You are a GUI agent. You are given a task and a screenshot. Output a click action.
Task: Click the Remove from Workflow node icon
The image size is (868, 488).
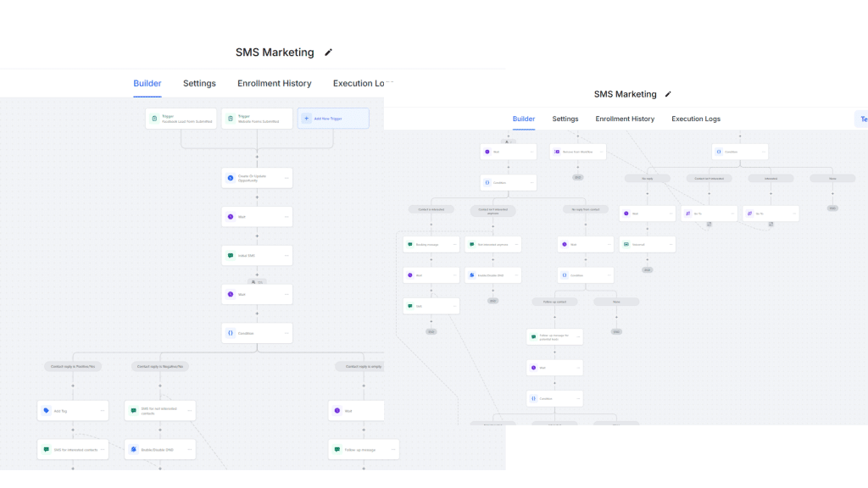pyautogui.click(x=556, y=152)
